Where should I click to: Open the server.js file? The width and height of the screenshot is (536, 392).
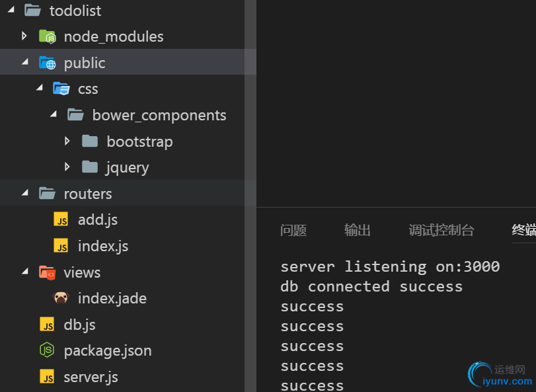(x=91, y=377)
